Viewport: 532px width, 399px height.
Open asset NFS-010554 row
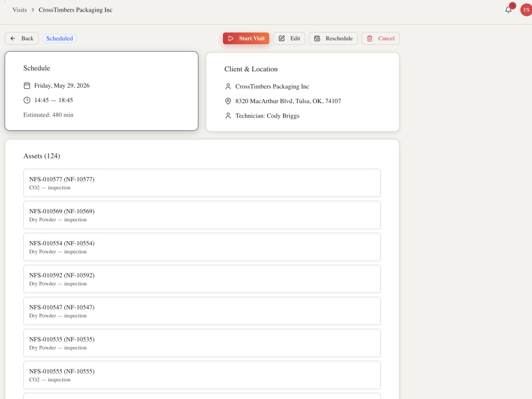point(202,247)
